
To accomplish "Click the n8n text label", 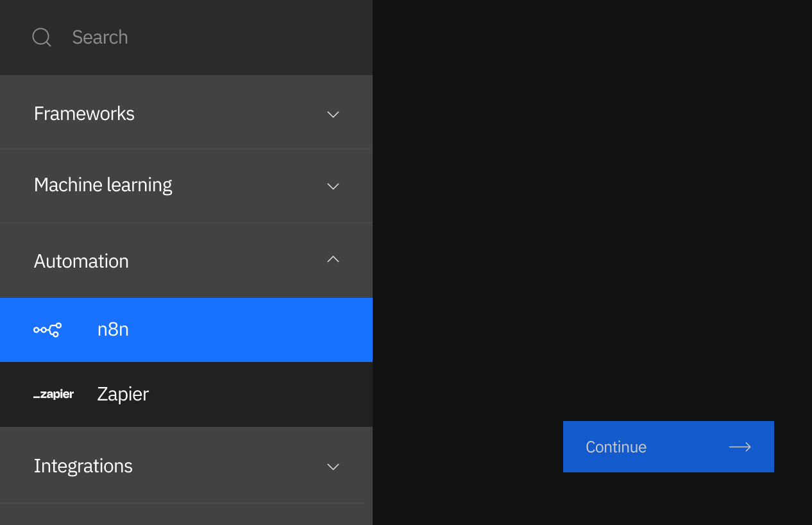I will [113, 329].
